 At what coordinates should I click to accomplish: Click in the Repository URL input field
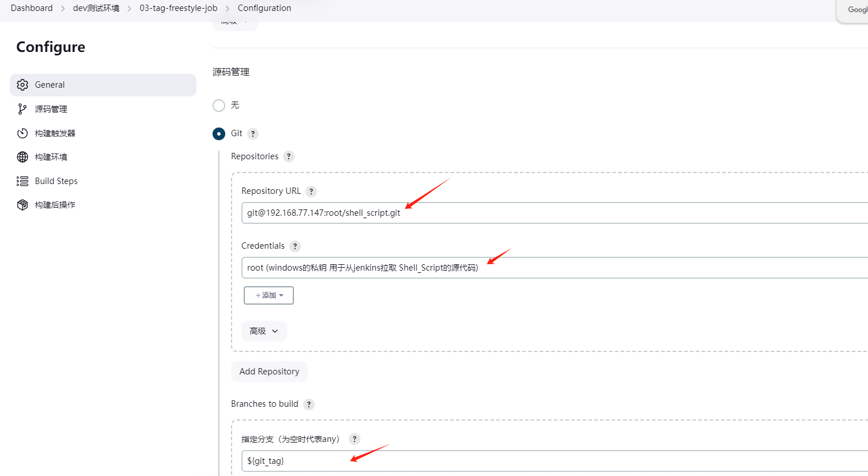pos(554,213)
